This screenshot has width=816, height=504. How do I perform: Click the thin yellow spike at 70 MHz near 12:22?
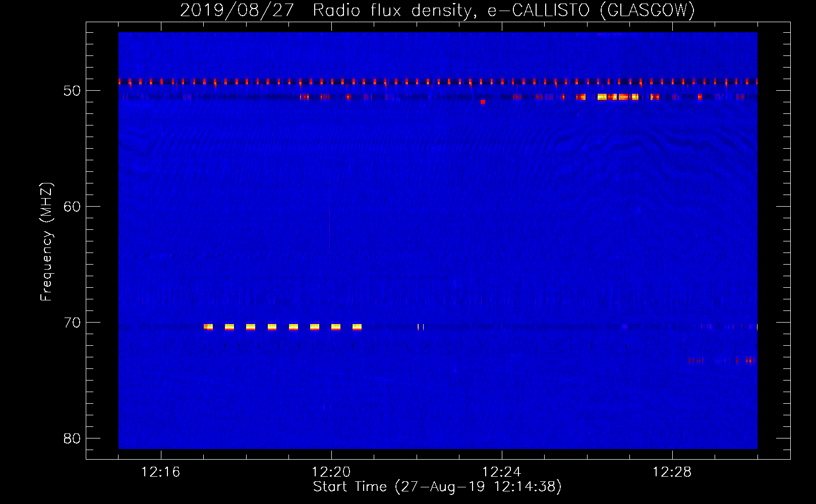[x=419, y=327]
